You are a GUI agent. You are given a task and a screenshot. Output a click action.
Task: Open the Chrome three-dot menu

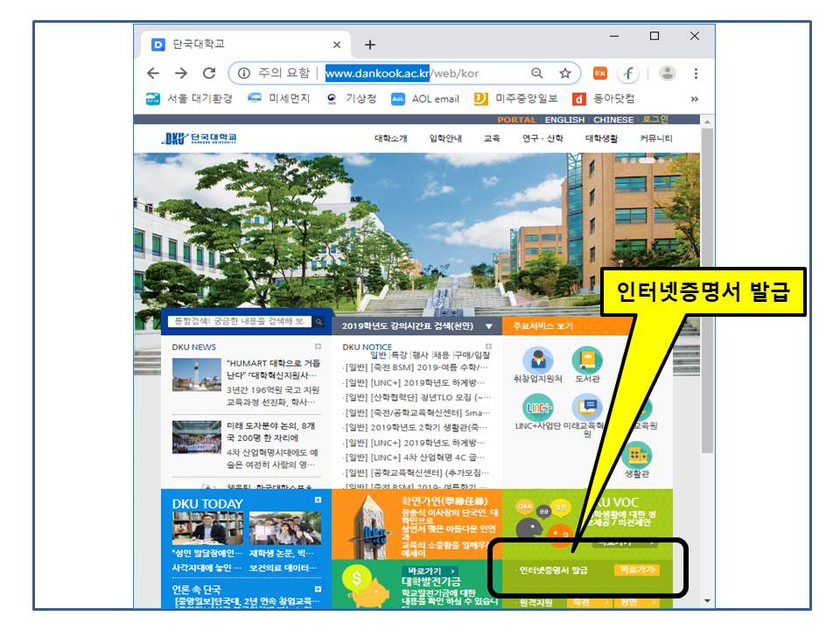pyautogui.click(x=696, y=73)
